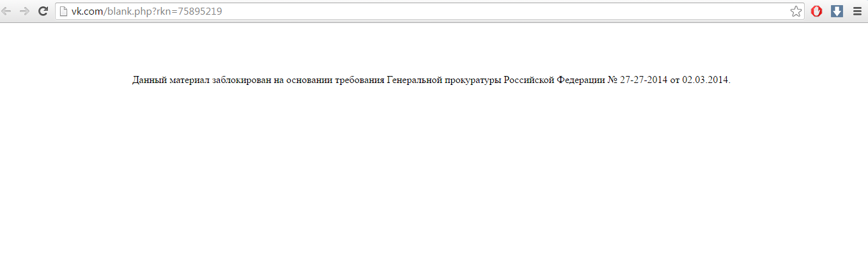Go back using the browser back arrow
Screen dimensions: 868x265
tap(7, 11)
